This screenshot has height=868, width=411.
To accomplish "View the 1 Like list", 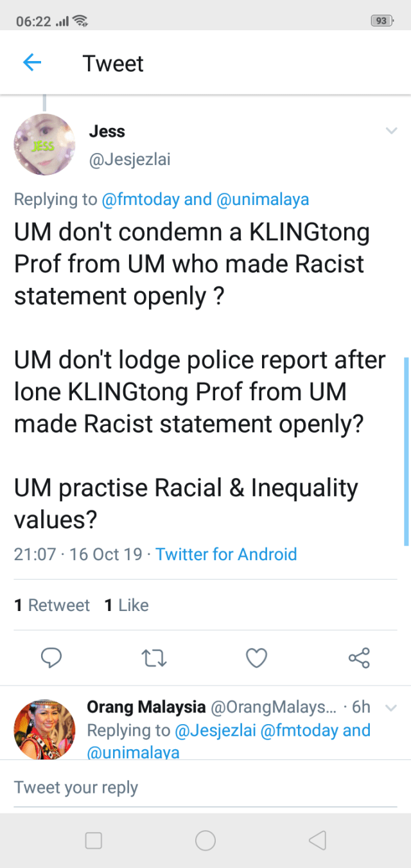I will tap(127, 605).
